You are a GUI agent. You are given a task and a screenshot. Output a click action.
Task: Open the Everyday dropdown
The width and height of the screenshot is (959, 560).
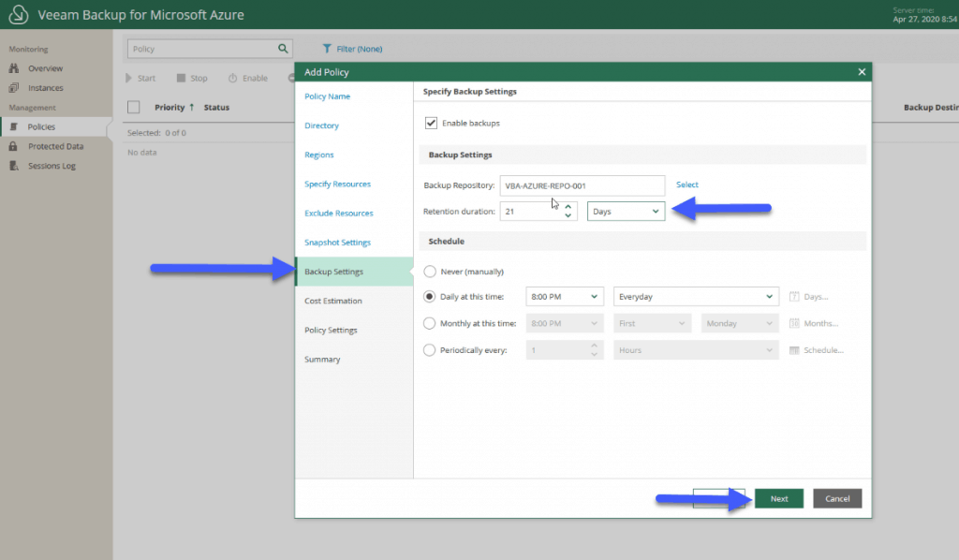pos(696,297)
